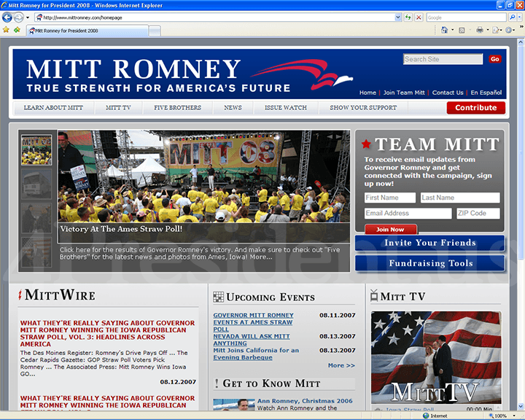Select the campaign bus slideshow thumbnail

36,184
